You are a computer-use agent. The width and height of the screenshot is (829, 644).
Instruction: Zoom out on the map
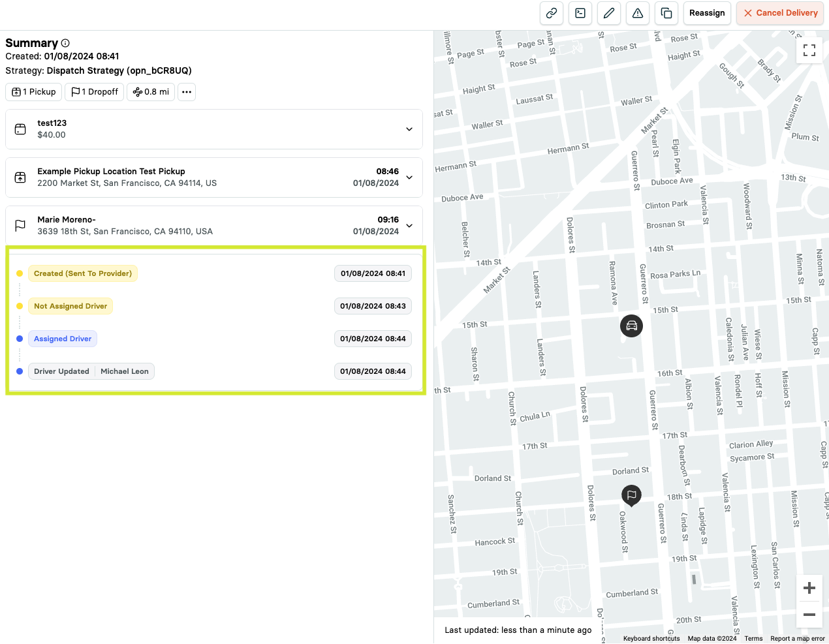(809, 615)
